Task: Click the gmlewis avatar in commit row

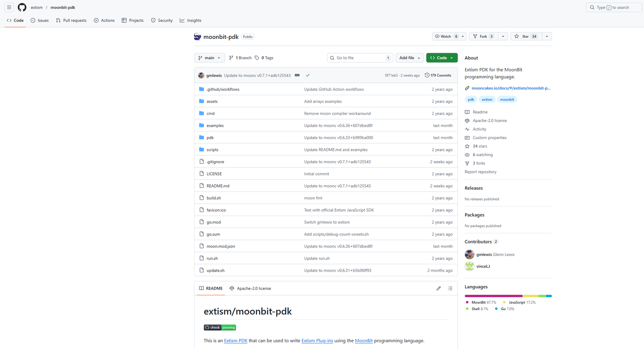Action: (201, 75)
